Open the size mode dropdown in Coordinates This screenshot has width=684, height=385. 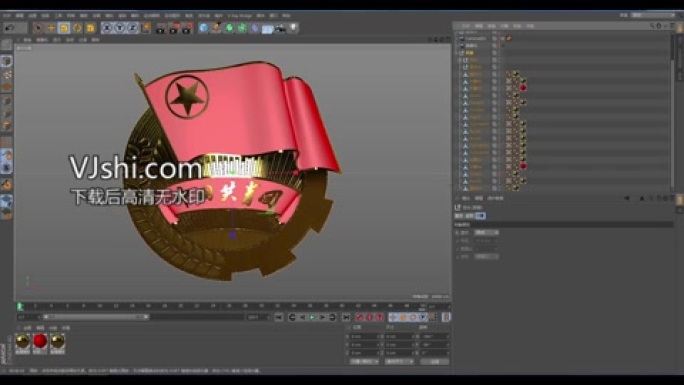400,361
